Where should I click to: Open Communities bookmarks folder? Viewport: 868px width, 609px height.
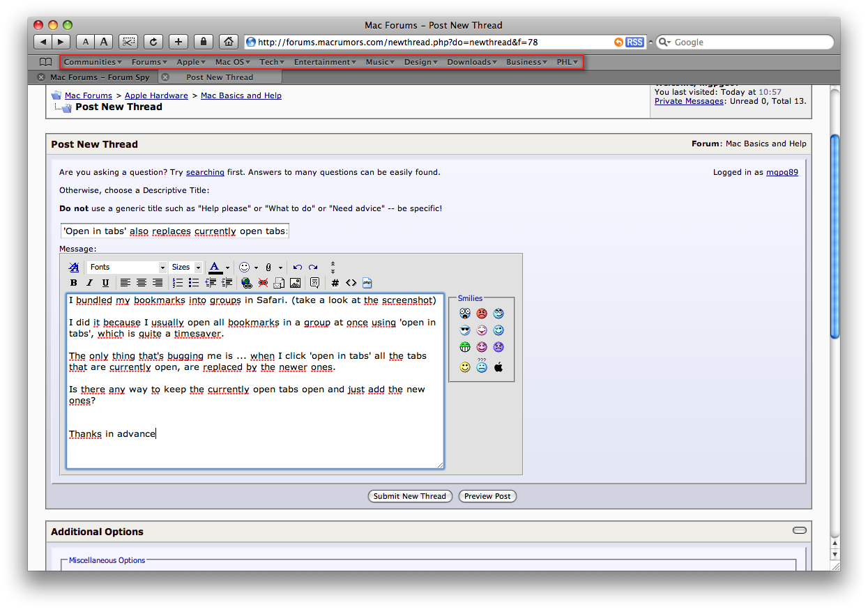93,62
